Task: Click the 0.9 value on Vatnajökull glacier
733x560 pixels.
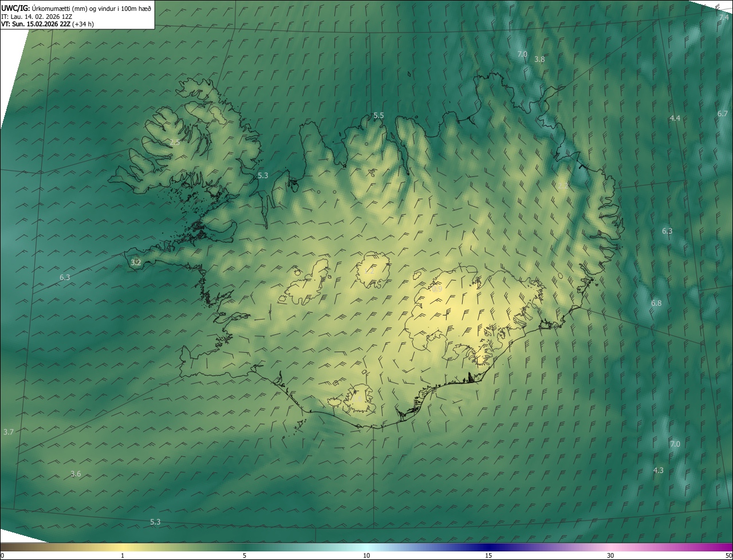Action: coord(437,290)
